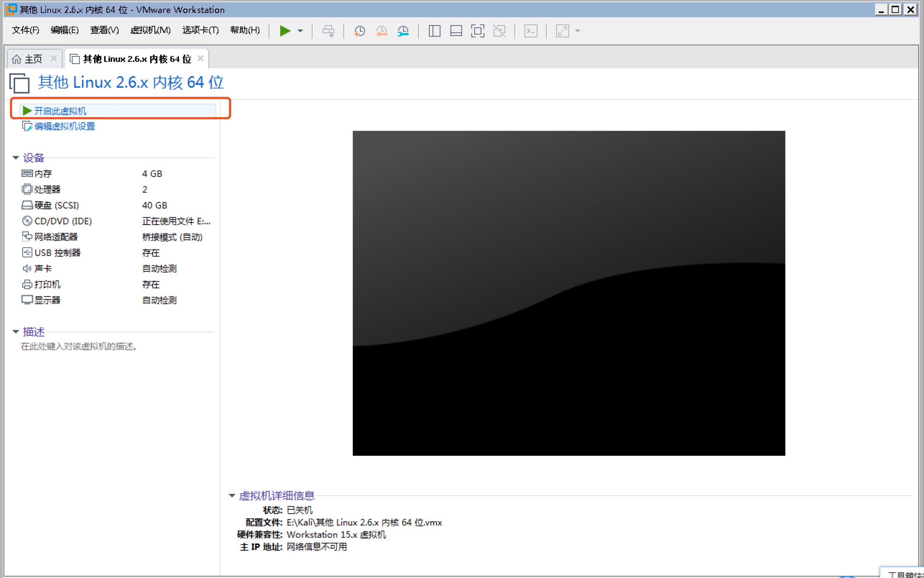The height and width of the screenshot is (578, 924).
Task: Click the description text input field
Action: coord(79,347)
